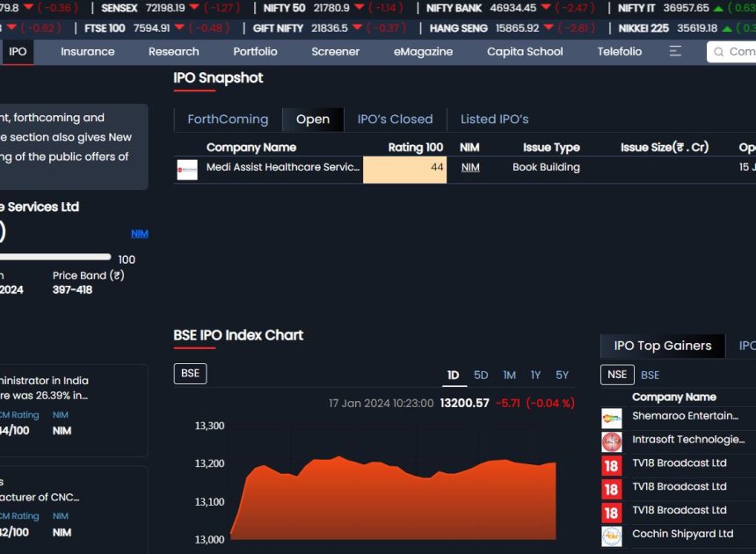
Task: Click the search magnifier icon
Action: click(718, 52)
